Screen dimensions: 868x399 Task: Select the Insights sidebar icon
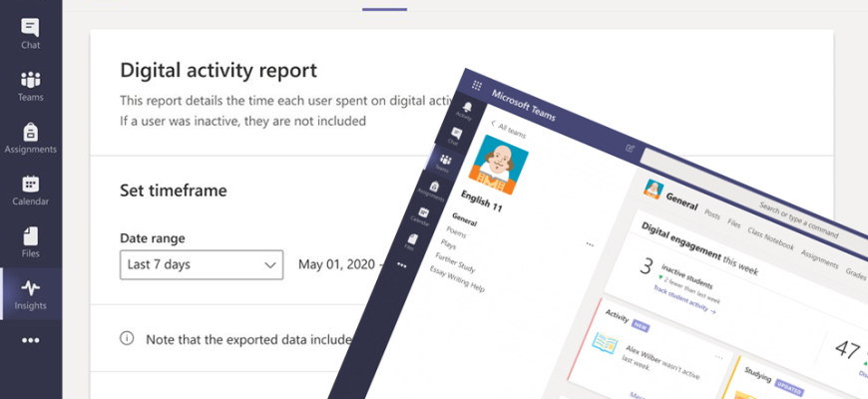tap(30, 294)
